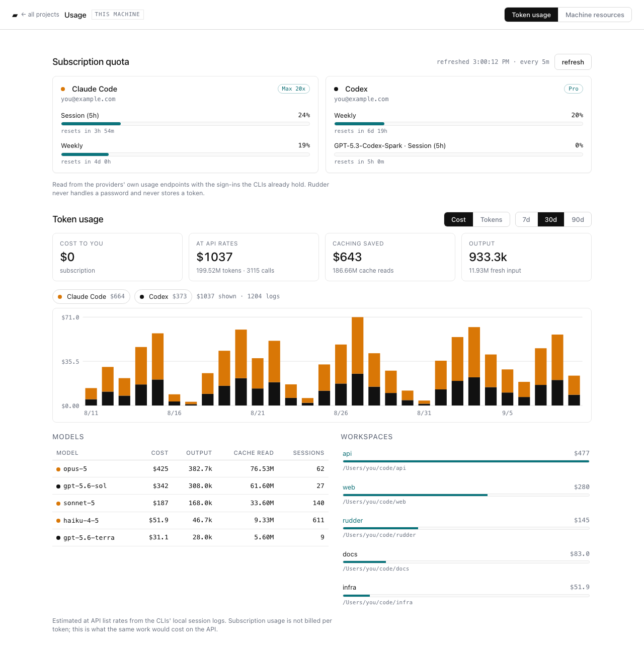Switch the chart to Tokens view

491,219
